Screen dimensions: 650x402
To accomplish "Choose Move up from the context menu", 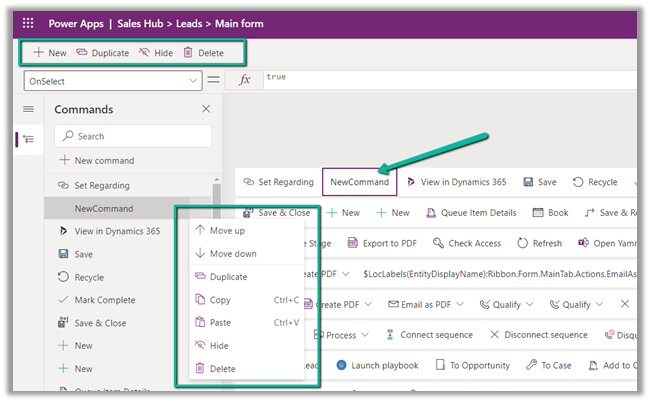I will click(x=226, y=231).
